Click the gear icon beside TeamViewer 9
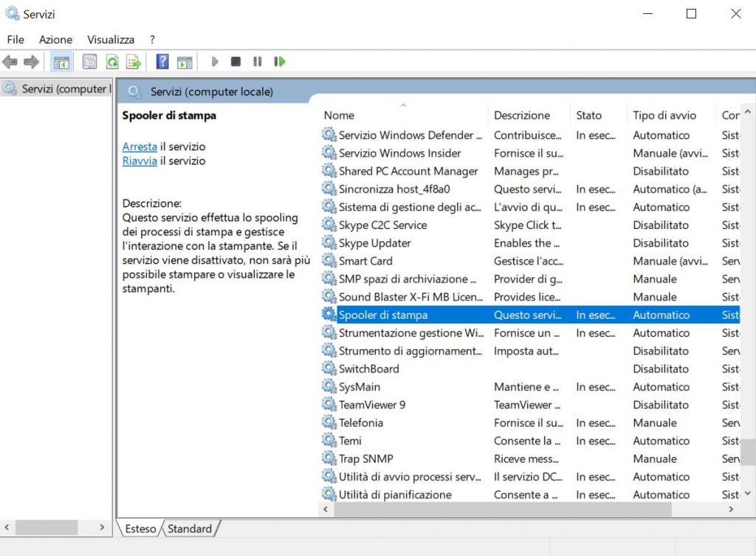756x556 pixels. (329, 404)
